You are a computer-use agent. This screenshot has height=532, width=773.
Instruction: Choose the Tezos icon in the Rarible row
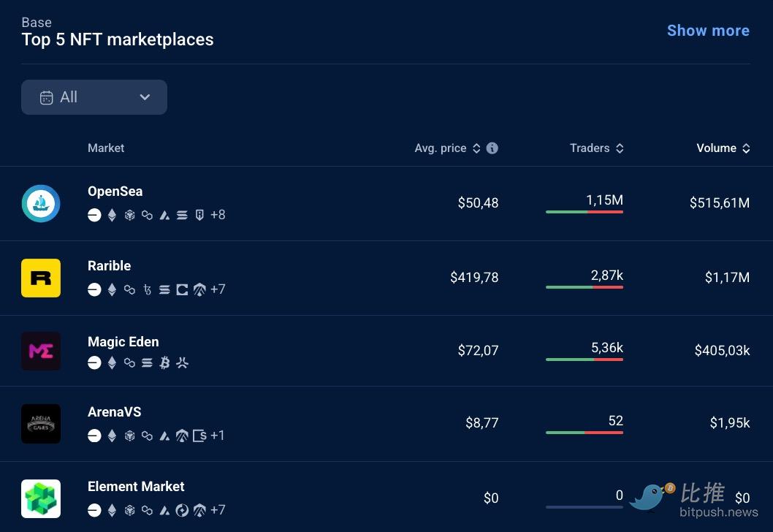point(147,289)
